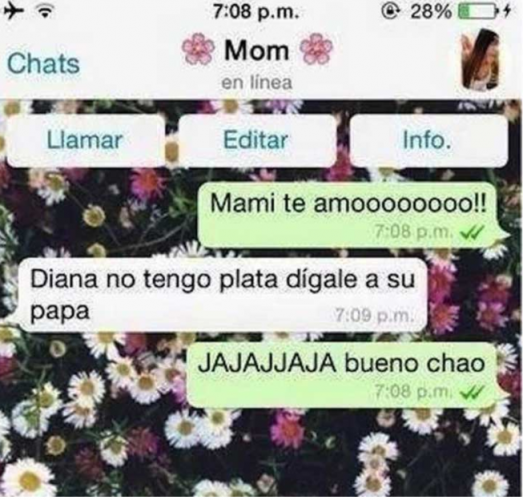This screenshot has height=500, width=523.
Task: Tap the Llamar button
Action: 85,140
